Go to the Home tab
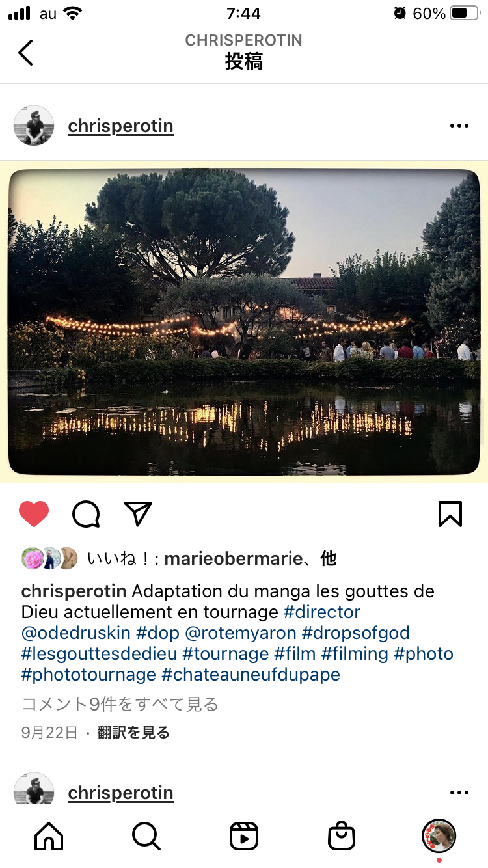The height and width of the screenshot is (868, 488). pos(49,836)
